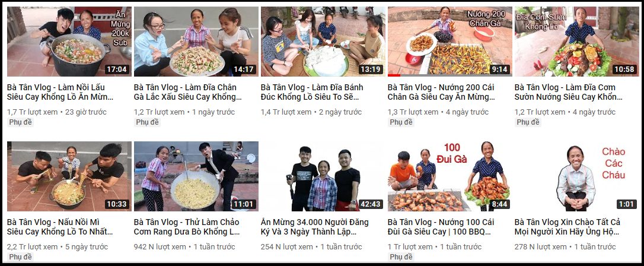Screen dimensions: 644x266
Task: Click title 'Ăn Mừng 34.000 Người Đăng Ký'
Action: 315,227
